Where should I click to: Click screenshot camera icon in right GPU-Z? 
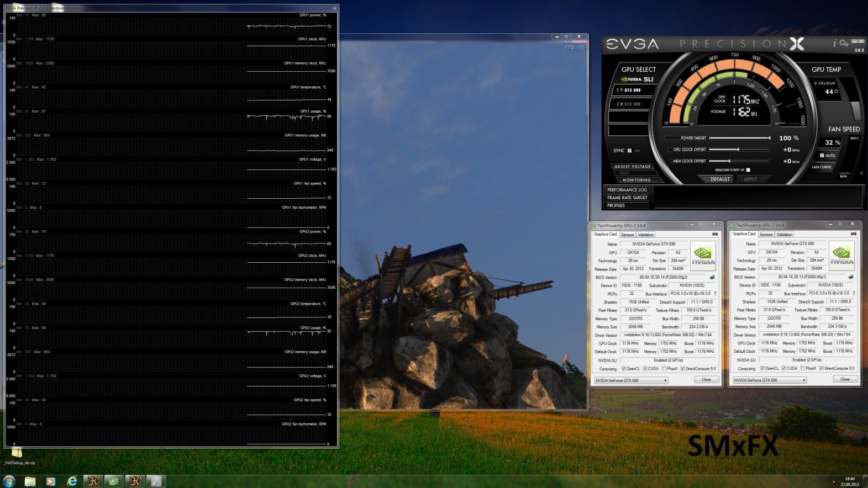pos(854,234)
